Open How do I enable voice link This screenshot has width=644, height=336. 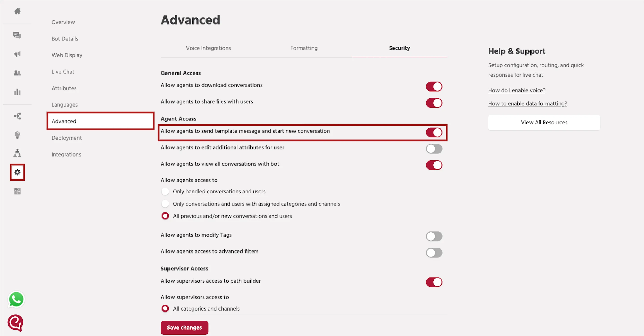[517, 90]
